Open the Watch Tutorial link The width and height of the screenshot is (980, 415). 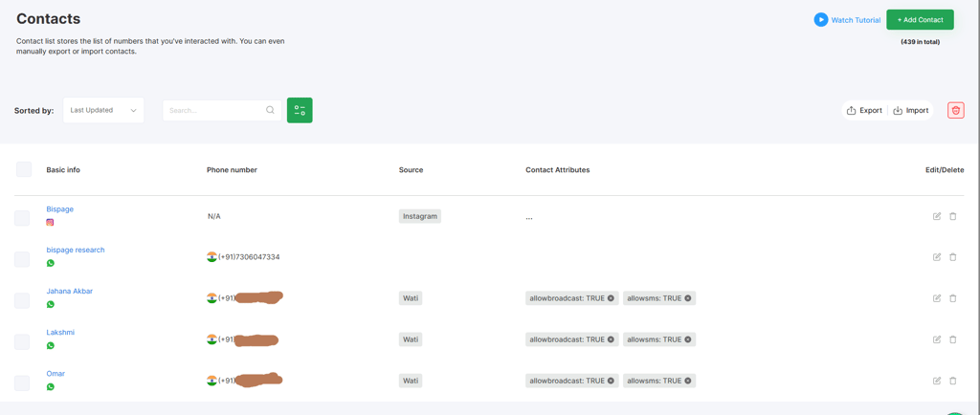click(x=855, y=20)
